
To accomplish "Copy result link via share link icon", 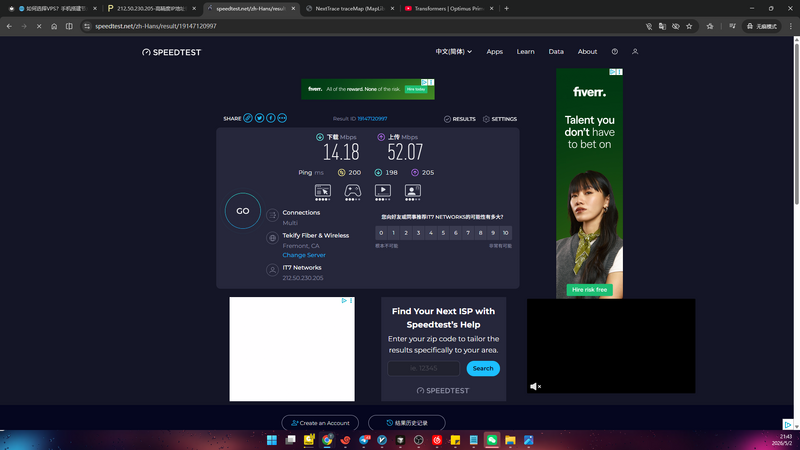I will point(248,118).
